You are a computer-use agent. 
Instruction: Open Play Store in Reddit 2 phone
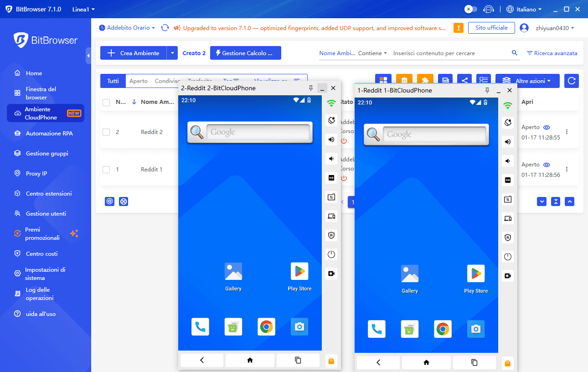tap(299, 272)
